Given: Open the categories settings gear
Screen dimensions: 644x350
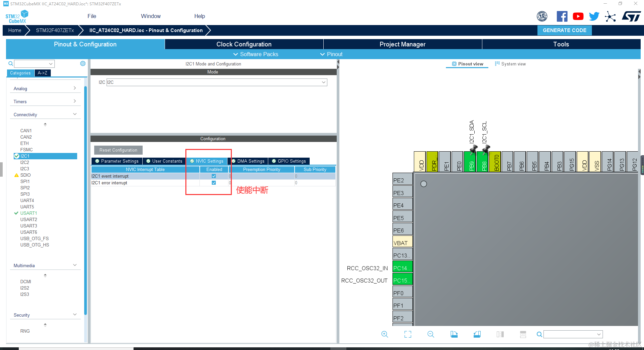Looking at the screenshot, I should coord(83,63).
